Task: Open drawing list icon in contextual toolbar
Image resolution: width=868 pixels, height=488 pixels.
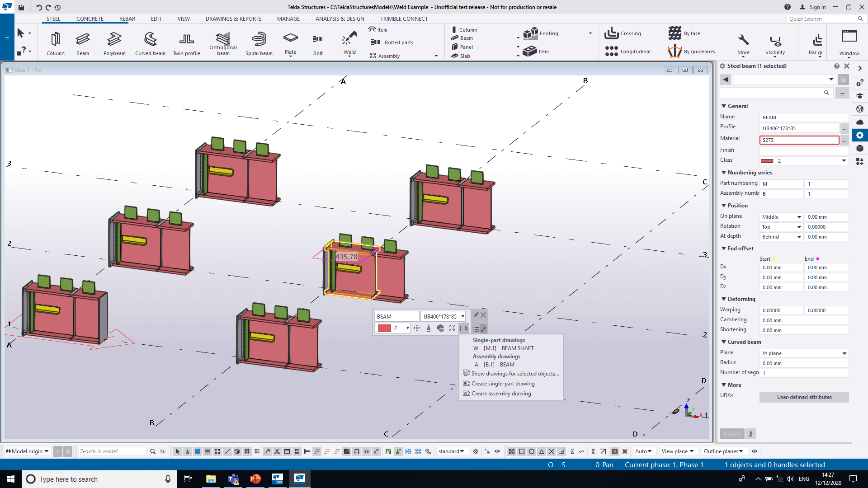Action: point(464,328)
